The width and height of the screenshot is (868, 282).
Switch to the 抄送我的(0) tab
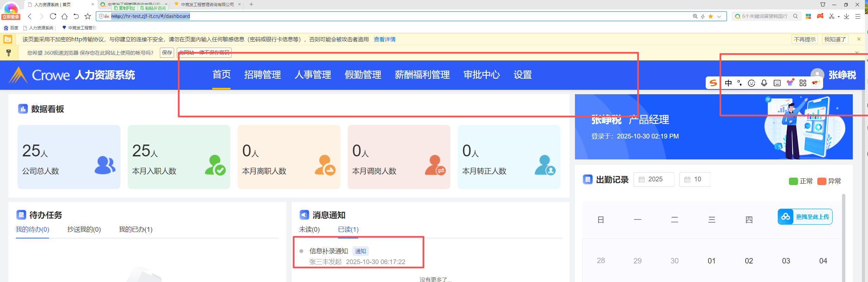[84, 230]
